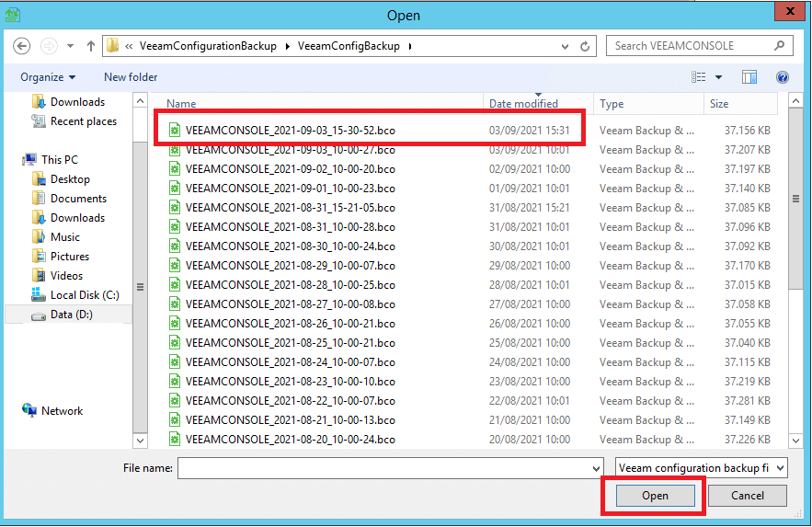Click icon of VEEAMCONSOLE_2021-08-20_10-00-24.bco
Image resolution: width=812 pixels, height=527 pixels.
tap(175, 440)
